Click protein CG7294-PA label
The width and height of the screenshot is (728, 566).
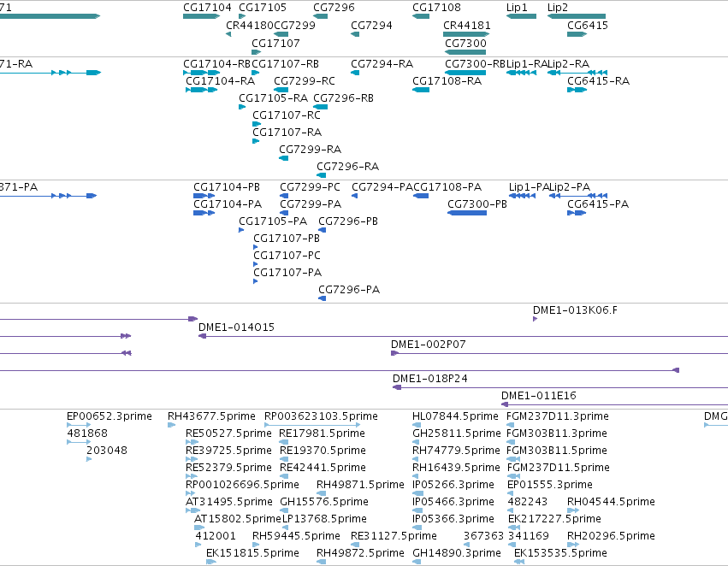[382, 187]
